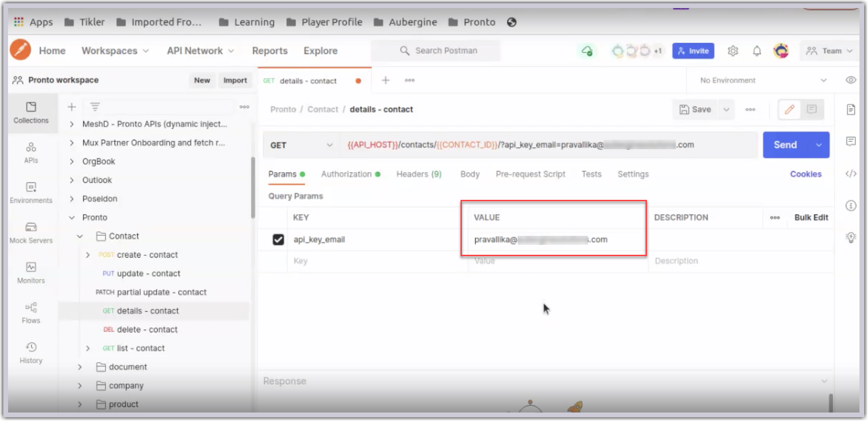Click the Save button
The image size is (868, 421).
[x=695, y=109]
